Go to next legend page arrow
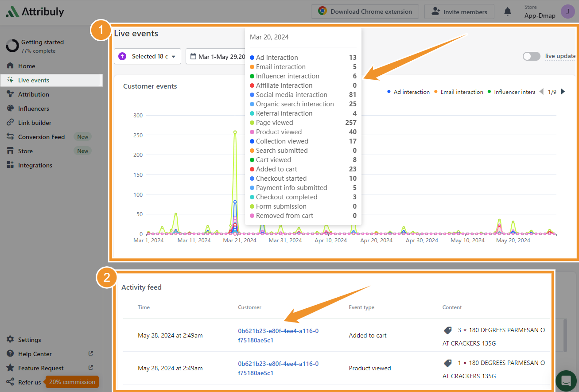The image size is (579, 392). pos(563,92)
